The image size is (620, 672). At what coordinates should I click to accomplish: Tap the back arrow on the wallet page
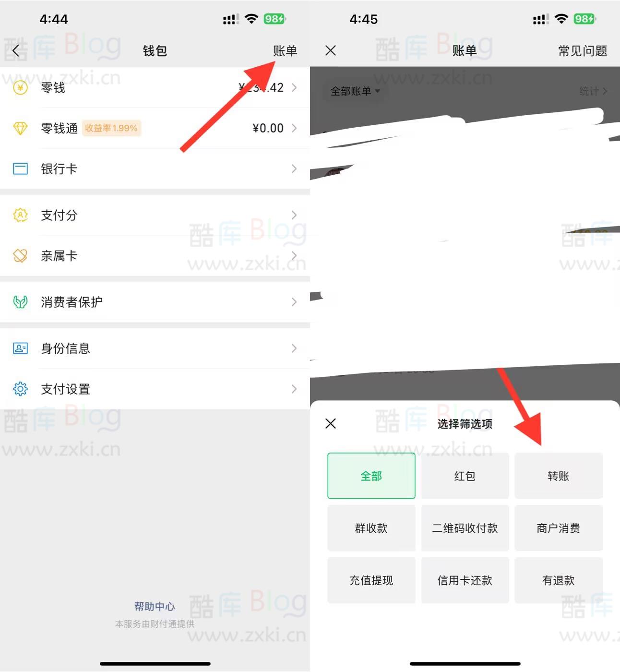coord(16,50)
